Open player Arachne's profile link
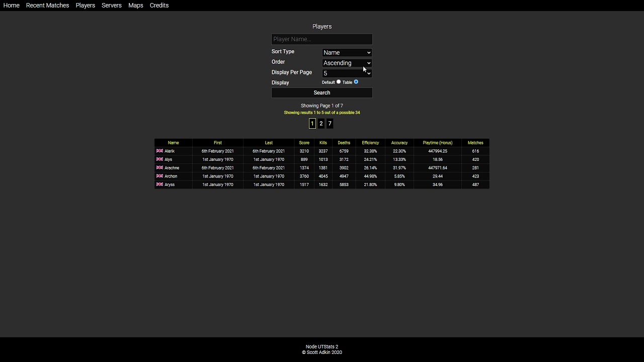The height and width of the screenshot is (362, 644). pyautogui.click(x=172, y=168)
